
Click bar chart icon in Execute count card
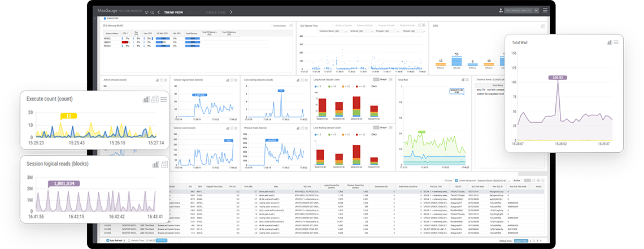pos(146,99)
